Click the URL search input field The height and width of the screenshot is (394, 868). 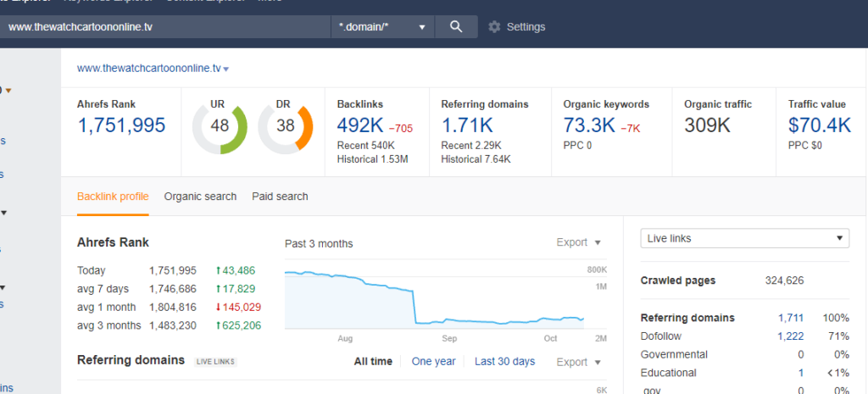pos(165,26)
